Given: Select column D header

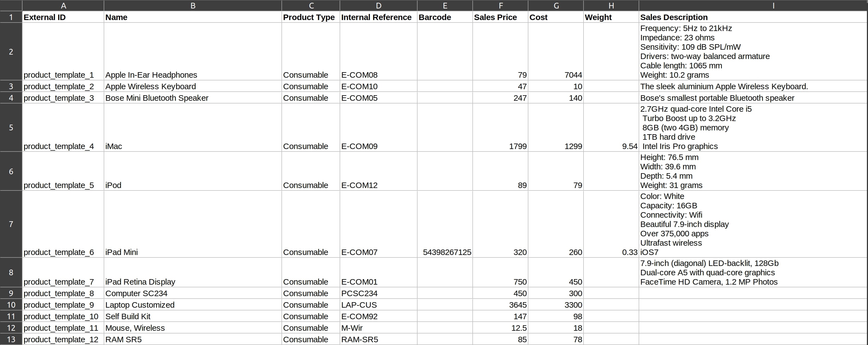Looking at the screenshot, I should tap(378, 5).
